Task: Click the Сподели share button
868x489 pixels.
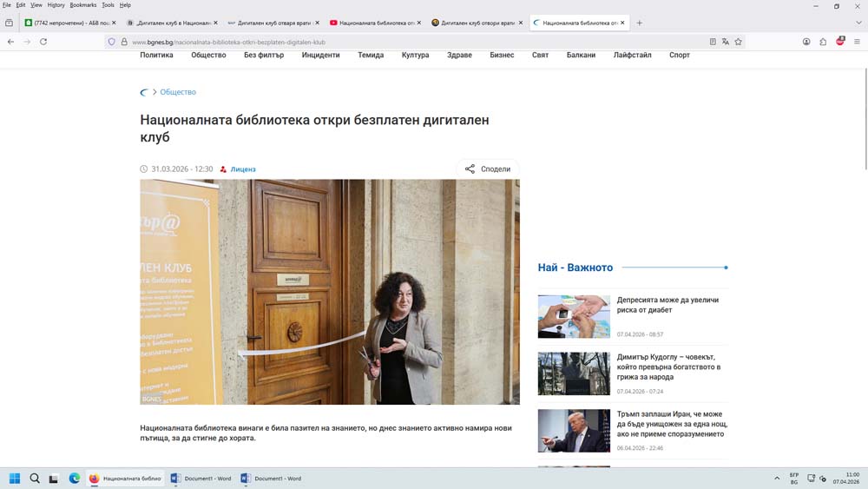Action: click(488, 169)
